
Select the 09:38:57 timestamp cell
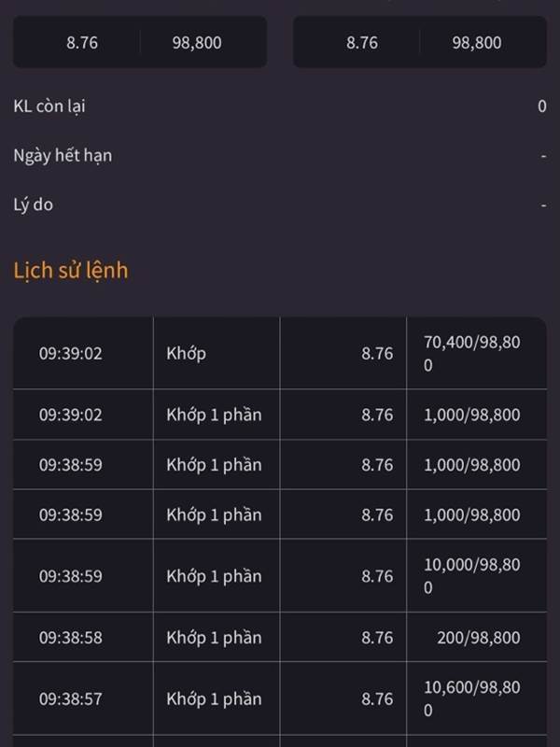pyautogui.click(x=71, y=698)
